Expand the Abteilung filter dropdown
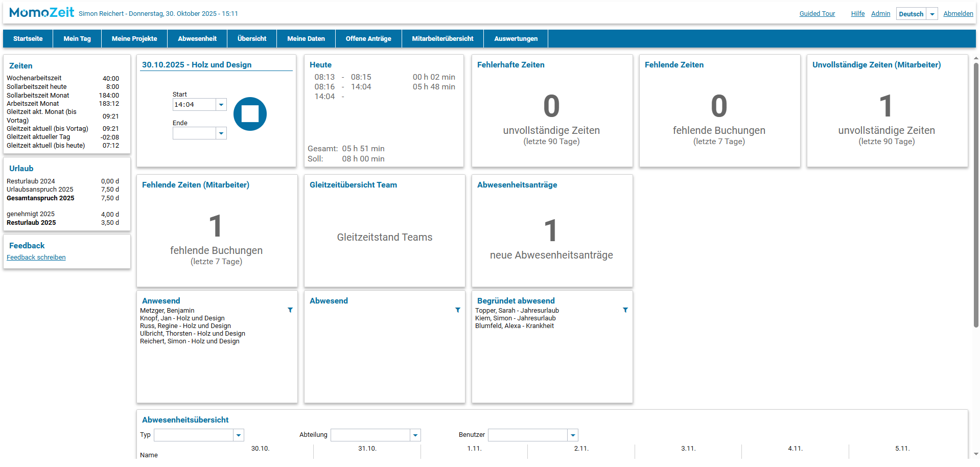The image size is (980, 467). pyautogui.click(x=415, y=435)
